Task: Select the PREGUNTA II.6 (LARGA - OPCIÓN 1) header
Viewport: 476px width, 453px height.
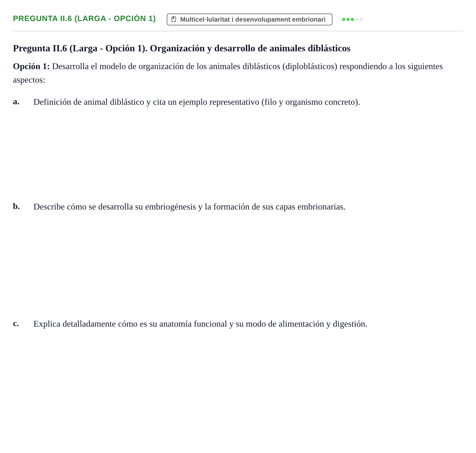Action: click(x=84, y=19)
